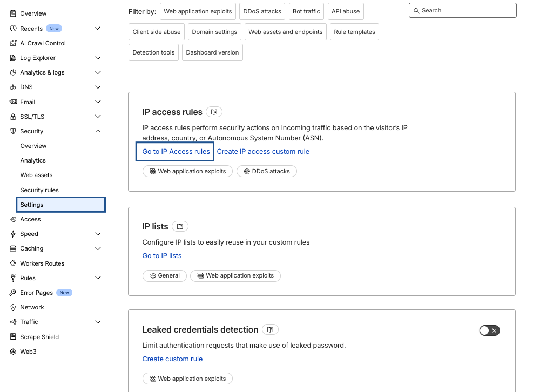The width and height of the screenshot is (533, 392).
Task: Click the Access icon in the sidebar
Action: [13, 219]
